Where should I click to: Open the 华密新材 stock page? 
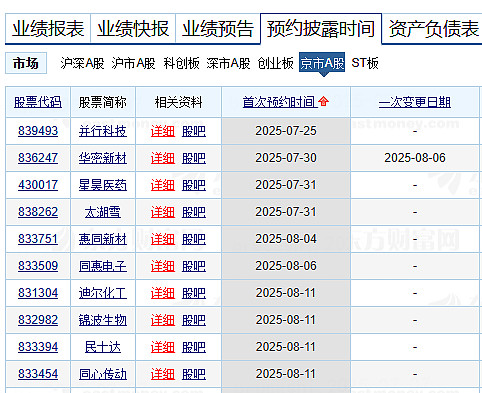pyautogui.click(x=103, y=158)
